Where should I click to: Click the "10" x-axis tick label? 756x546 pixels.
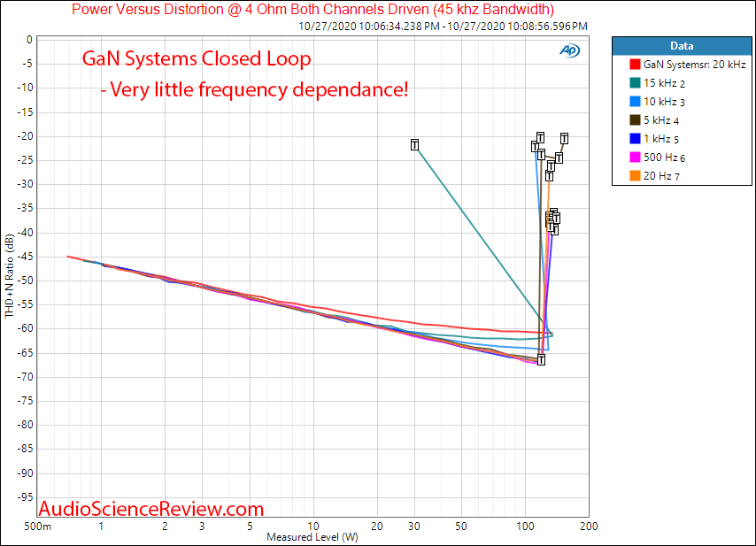pos(312,527)
